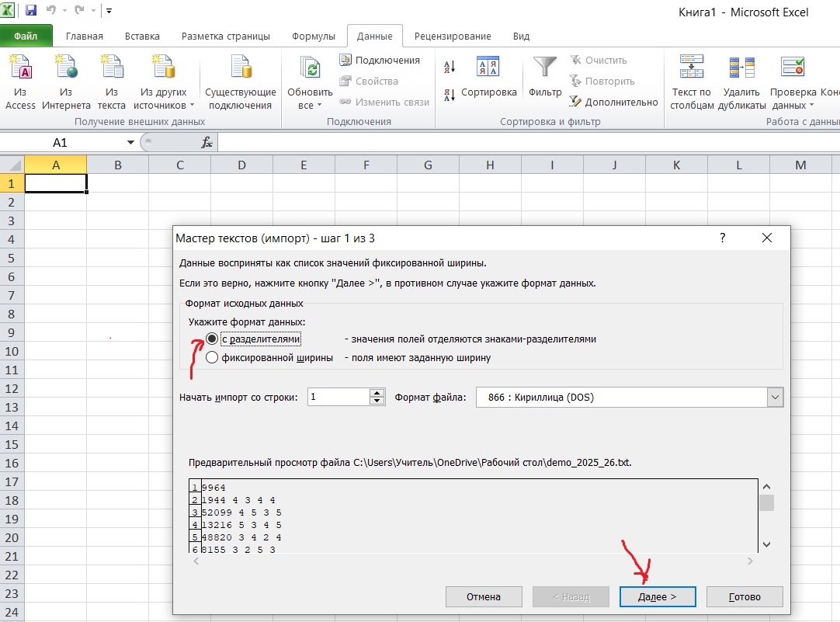Click the Далее > button
Image resolution: width=840 pixels, height=622 pixels.
click(658, 596)
